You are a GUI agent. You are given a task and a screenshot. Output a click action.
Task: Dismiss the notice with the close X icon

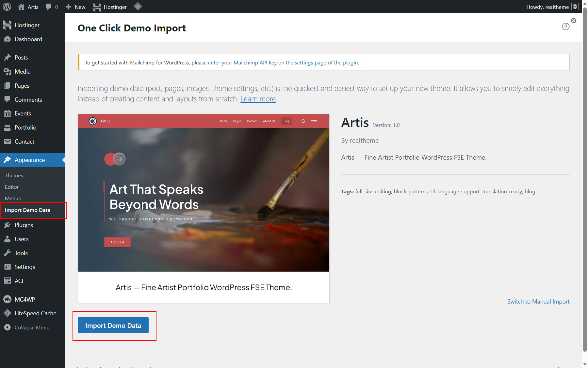pos(574,21)
